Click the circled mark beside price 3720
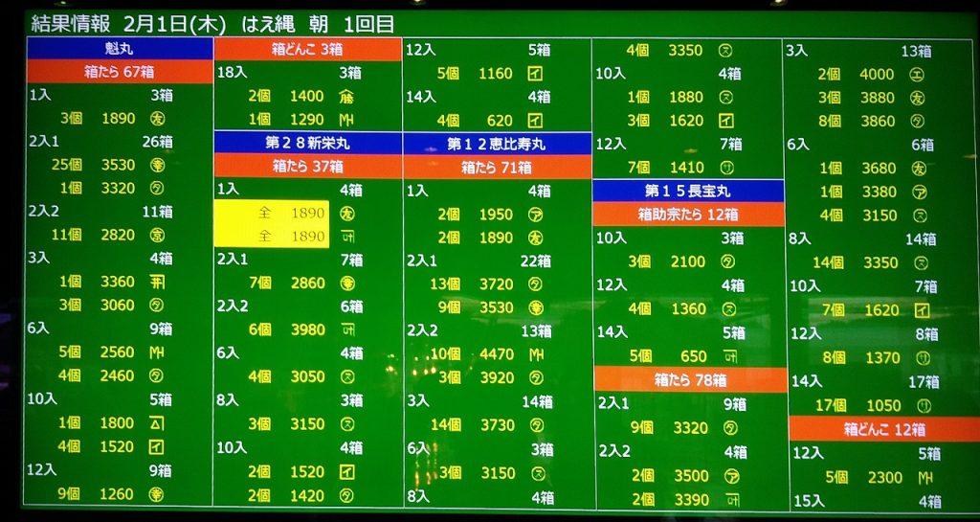Screen dimensions: 980x522 pyautogui.click(x=535, y=284)
